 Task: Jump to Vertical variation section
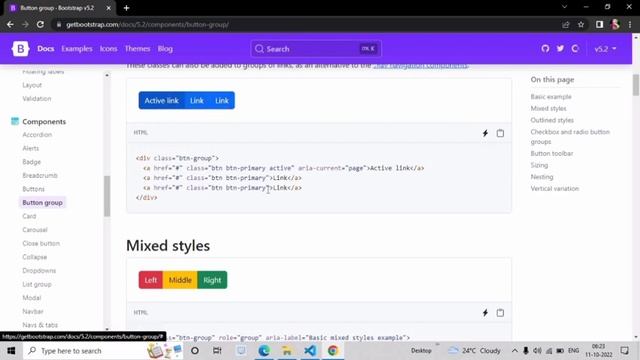coord(555,189)
